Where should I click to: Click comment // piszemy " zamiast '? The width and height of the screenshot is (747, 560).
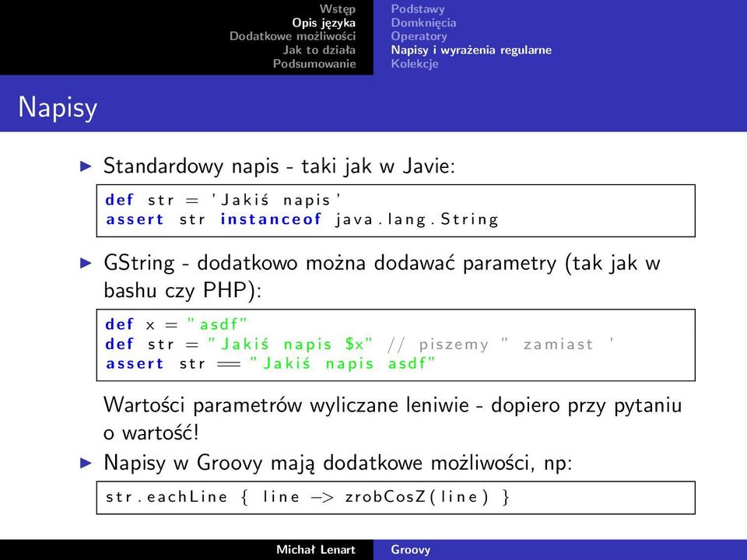[500, 345]
